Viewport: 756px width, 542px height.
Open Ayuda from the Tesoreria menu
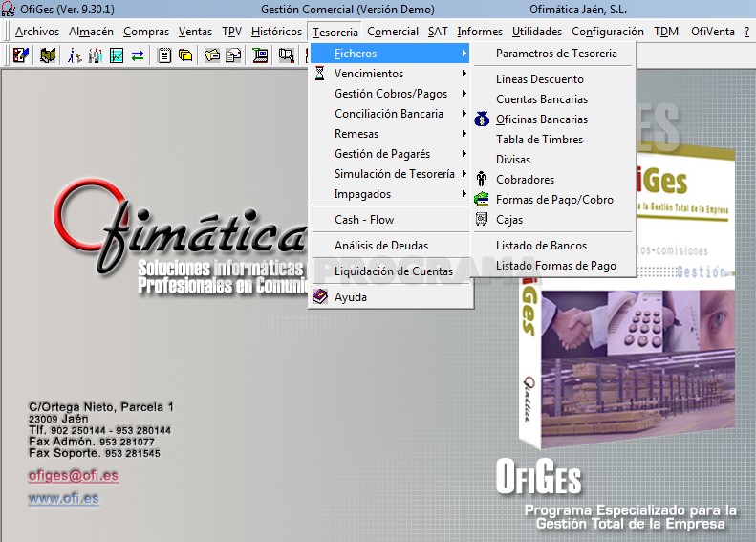pos(391,297)
